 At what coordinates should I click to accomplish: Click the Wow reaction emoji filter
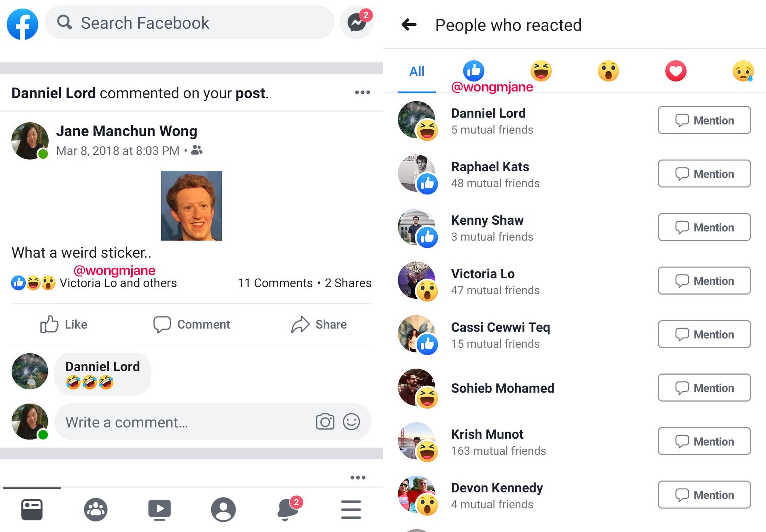608,70
